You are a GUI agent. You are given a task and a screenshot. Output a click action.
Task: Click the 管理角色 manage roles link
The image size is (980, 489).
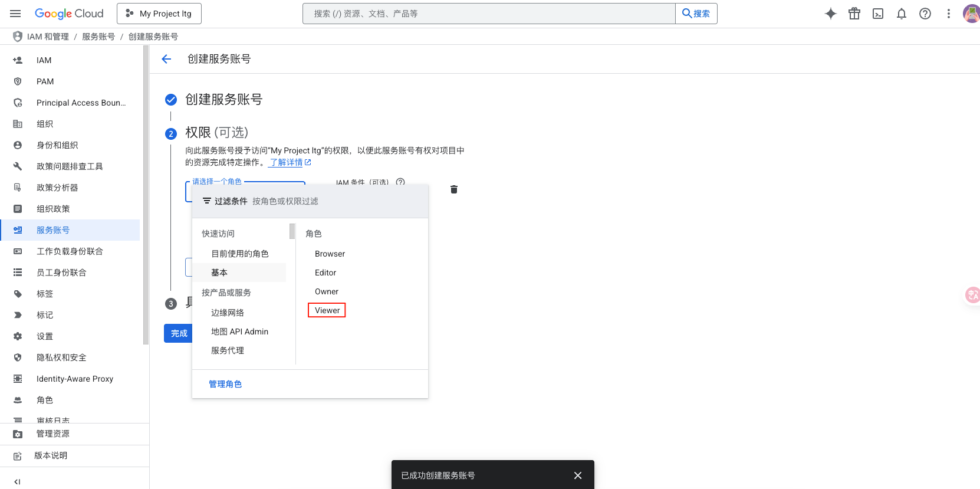coord(225,384)
